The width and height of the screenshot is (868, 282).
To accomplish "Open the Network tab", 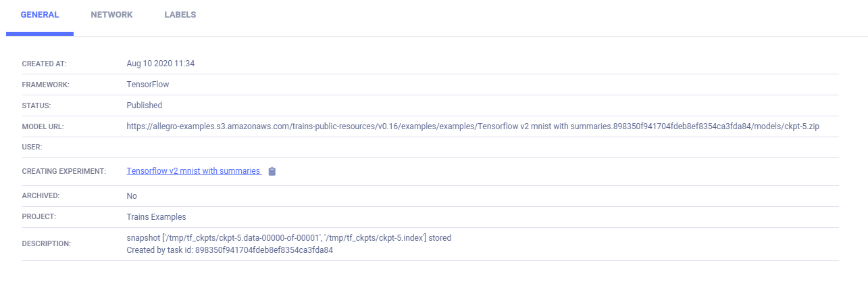I will click(x=111, y=15).
